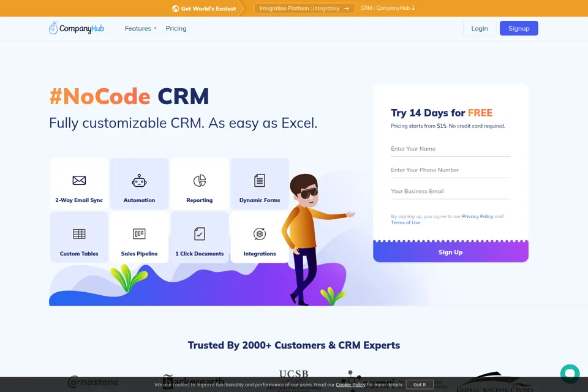Click the Try 14 Days for FREE heading
The image size is (588, 392).
click(x=442, y=113)
